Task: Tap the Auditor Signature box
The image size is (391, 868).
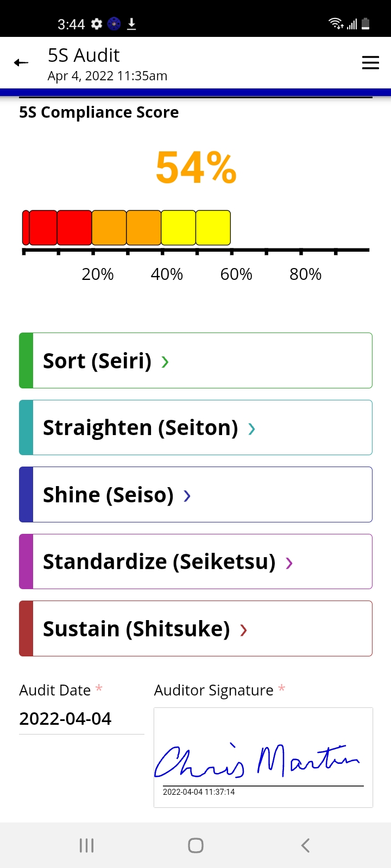Action: point(263,757)
